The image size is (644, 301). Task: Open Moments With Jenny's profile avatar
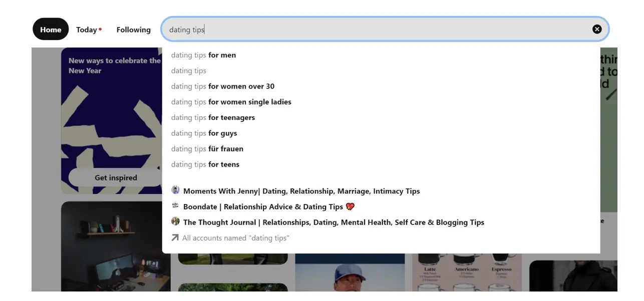click(175, 190)
